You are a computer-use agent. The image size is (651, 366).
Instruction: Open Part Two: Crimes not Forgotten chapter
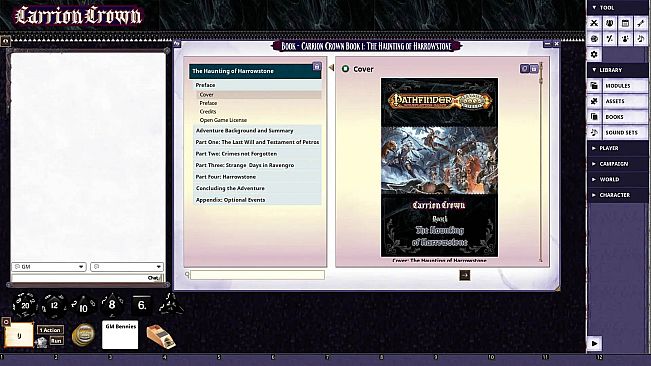[x=257, y=154]
